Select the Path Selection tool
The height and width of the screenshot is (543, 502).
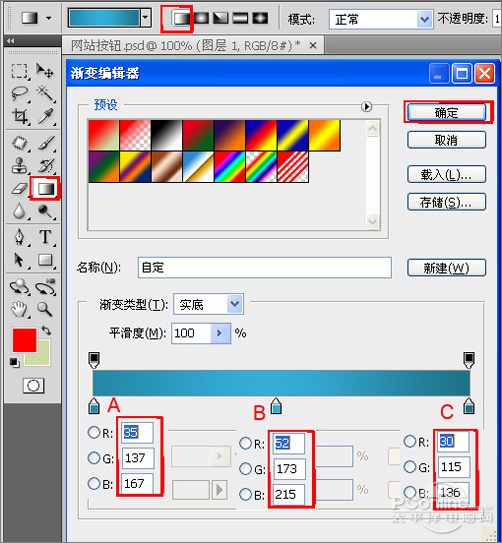(19, 260)
